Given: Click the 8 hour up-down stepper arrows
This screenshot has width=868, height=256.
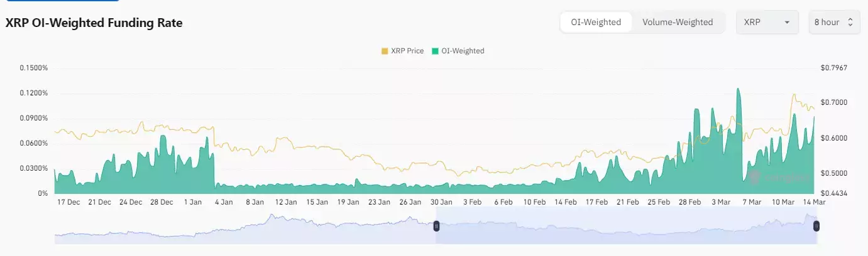Looking at the screenshot, I should tap(850, 22).
